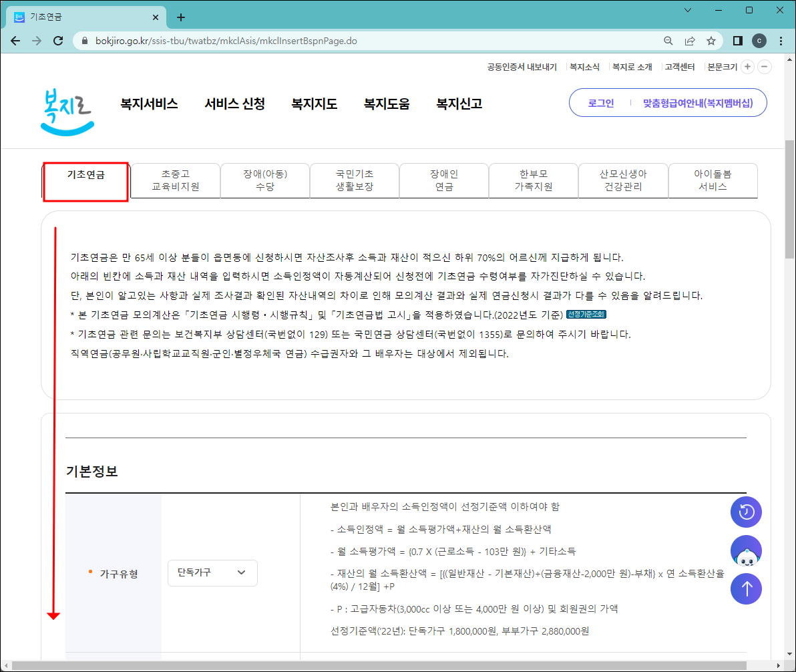
Task: Reload the page with the refresh icon
Action: (x=58, y=41)
